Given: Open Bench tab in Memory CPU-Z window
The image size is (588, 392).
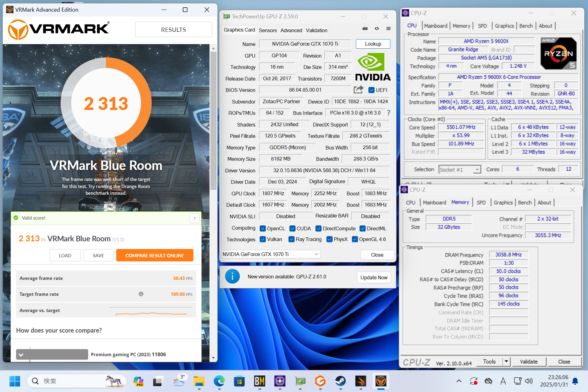Looking at the screenshot, I should (x=525, y=203).
